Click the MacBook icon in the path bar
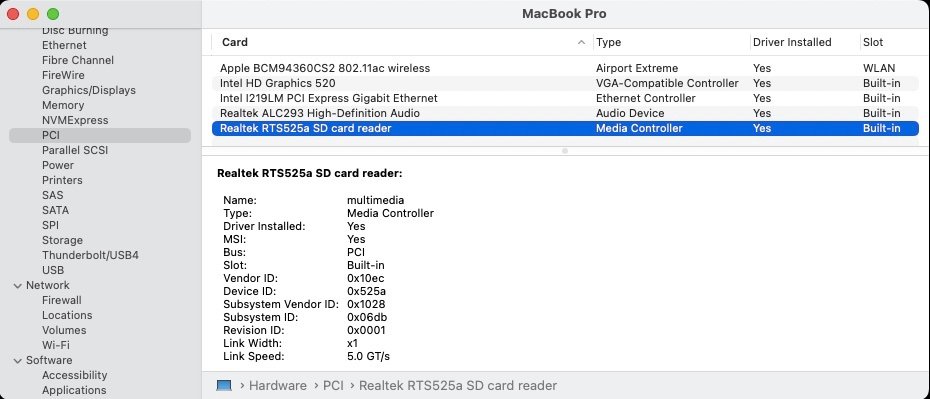This screenshot has height=399, width=930. click(224, 385)
